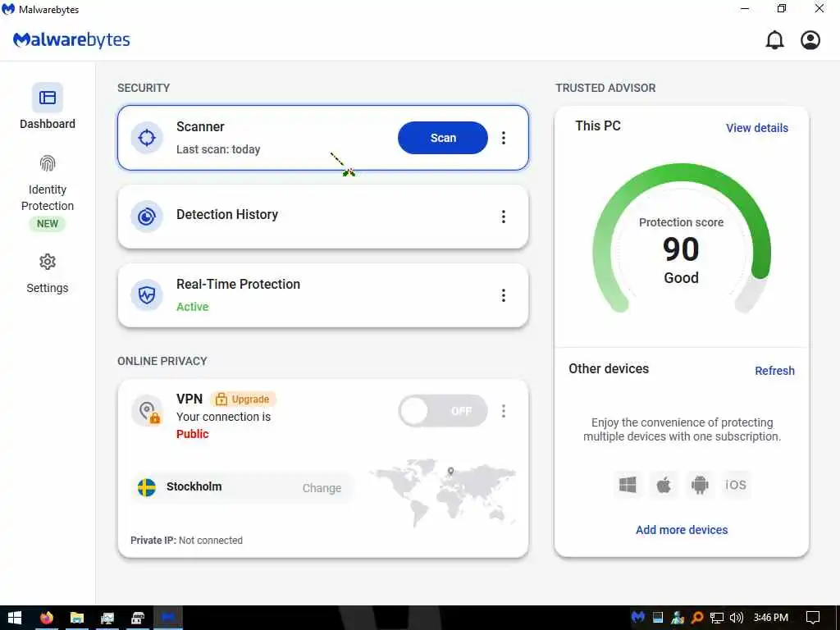The image size is (840, 630).
Task: Click Malwarebytes tray icon in system tray
Action: (637, 618)
